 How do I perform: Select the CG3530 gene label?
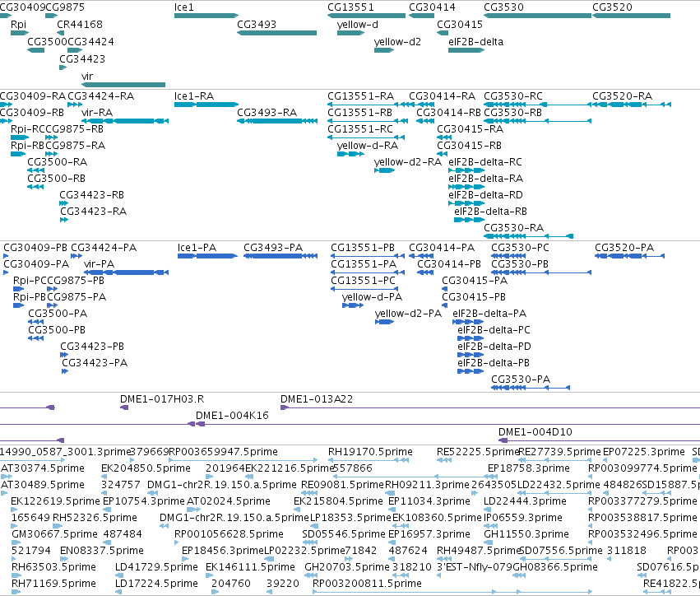tap(504, 7)
